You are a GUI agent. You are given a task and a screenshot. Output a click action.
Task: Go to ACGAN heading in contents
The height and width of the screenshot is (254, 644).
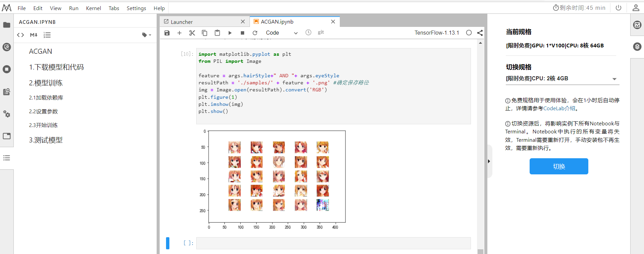point(41,51)
